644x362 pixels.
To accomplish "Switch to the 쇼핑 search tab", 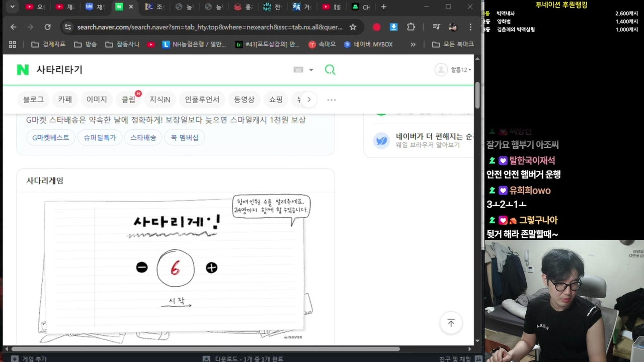I will pyautogui.click(x=276, y=100).
